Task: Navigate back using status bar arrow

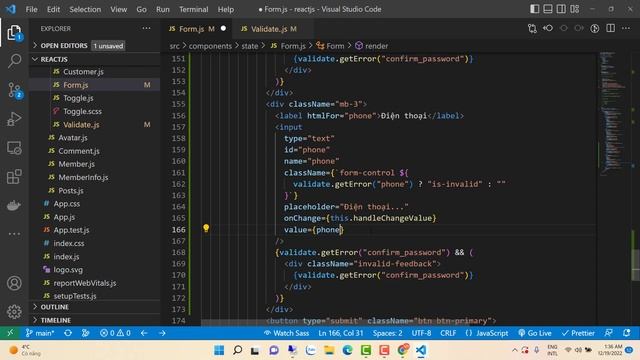Action: (144, 333)
